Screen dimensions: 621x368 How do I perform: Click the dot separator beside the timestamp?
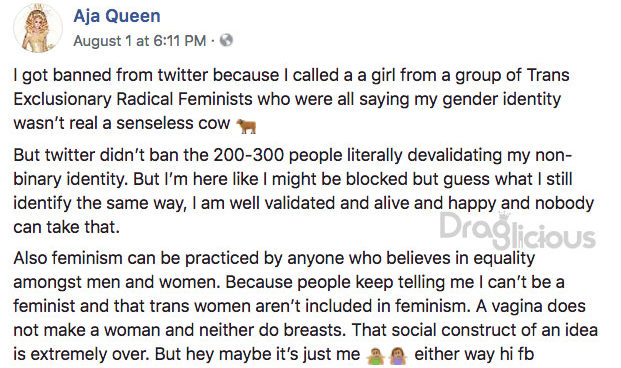point(213,41)
